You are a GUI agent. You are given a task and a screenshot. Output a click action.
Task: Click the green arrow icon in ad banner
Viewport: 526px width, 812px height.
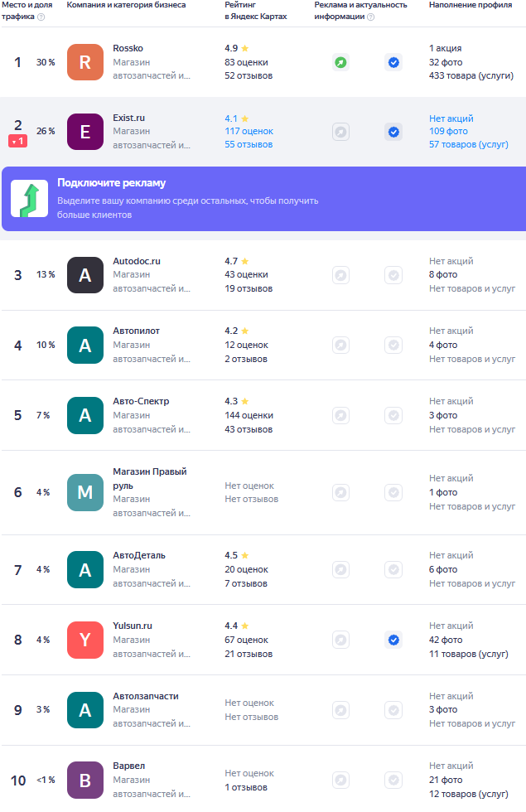click(x=29, y=199)
